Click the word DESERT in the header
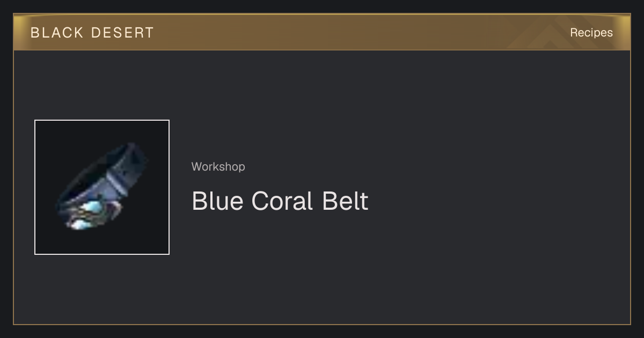Screen dimensions: 644x338 tap(122, 33)
